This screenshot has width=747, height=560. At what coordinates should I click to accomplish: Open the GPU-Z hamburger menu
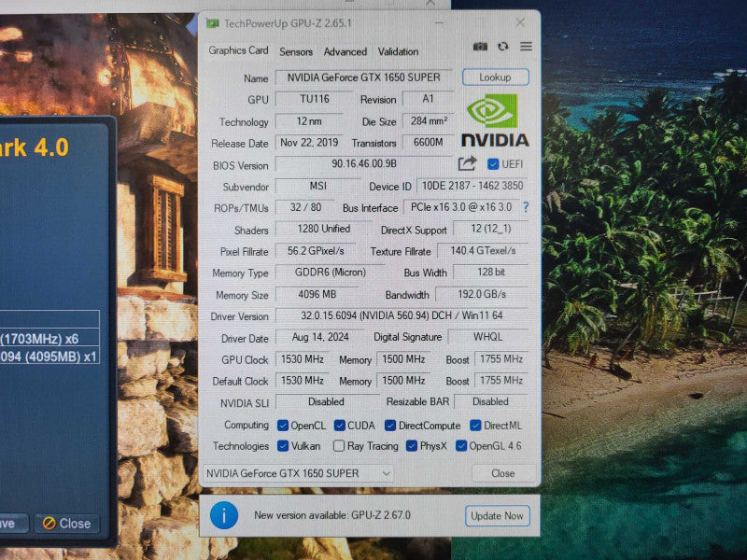(526, 46)
